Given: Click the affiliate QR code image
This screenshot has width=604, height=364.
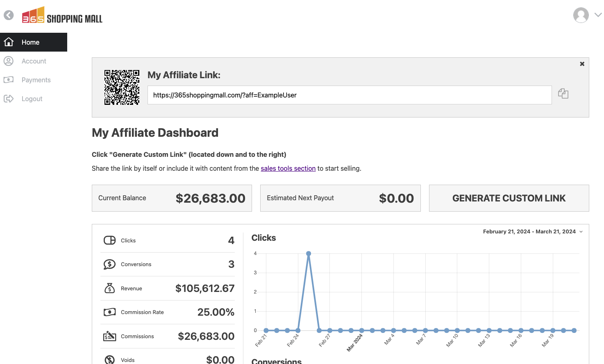Looking at the screenshot, I should point(122,87).
